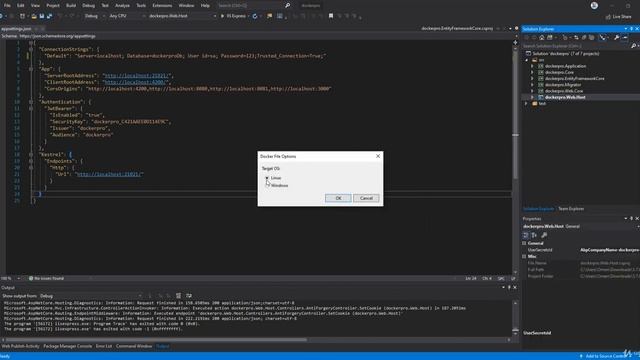Click the search magnifier icon in title bar
The image size is (640, 360).
tap(287, 6)
